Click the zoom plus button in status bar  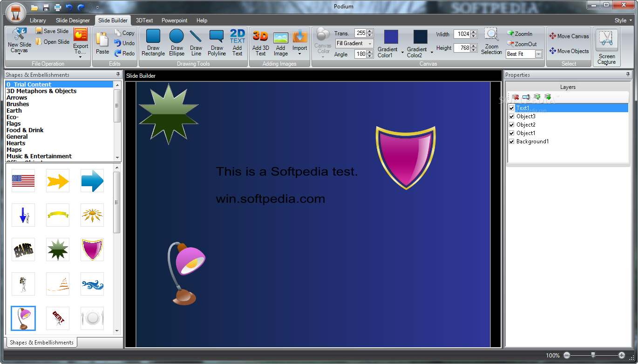(622, 355)
